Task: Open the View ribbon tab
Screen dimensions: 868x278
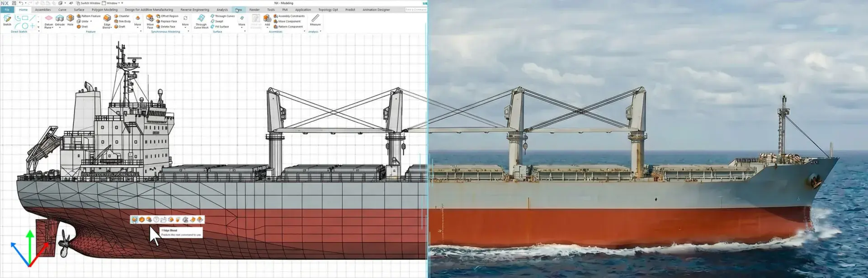Action: tap(239, 10)
